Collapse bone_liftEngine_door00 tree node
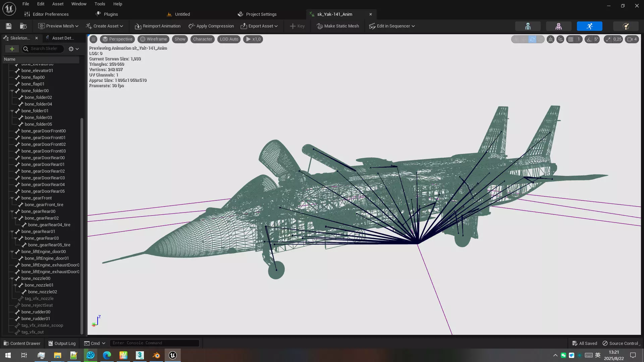The width and height of the screenshot is (644, 362). [12, 252]
